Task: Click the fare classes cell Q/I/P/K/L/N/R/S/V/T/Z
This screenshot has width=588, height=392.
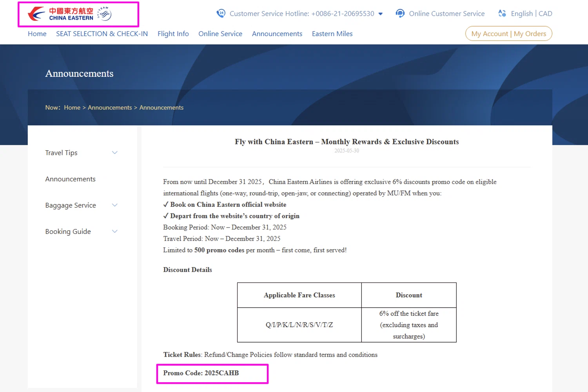Action: coord(299,325)
